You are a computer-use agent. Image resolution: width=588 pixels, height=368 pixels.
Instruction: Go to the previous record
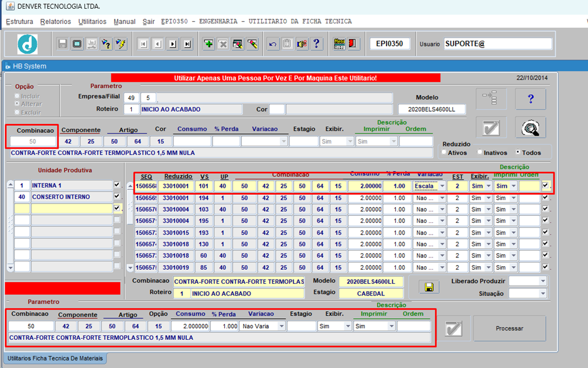(158, 44)
